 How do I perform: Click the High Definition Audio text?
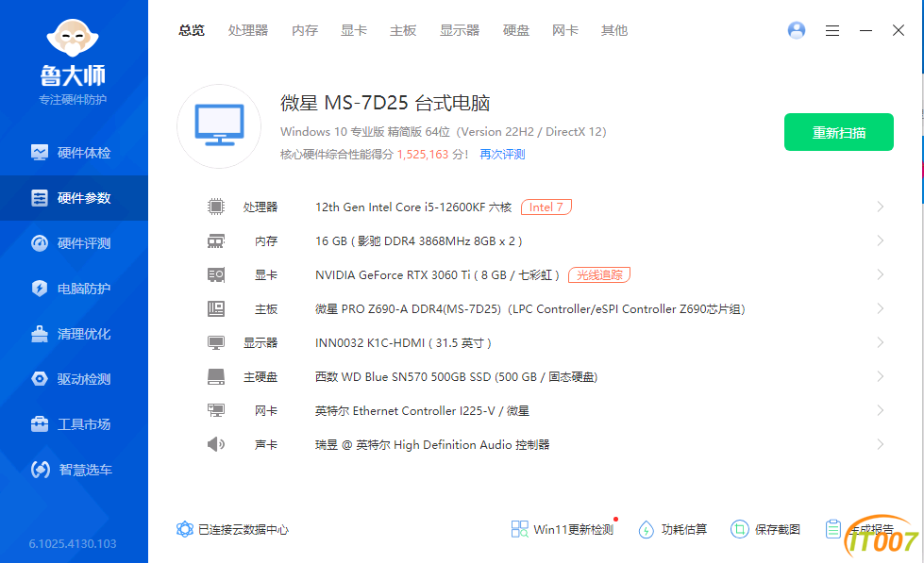(453, 444)
